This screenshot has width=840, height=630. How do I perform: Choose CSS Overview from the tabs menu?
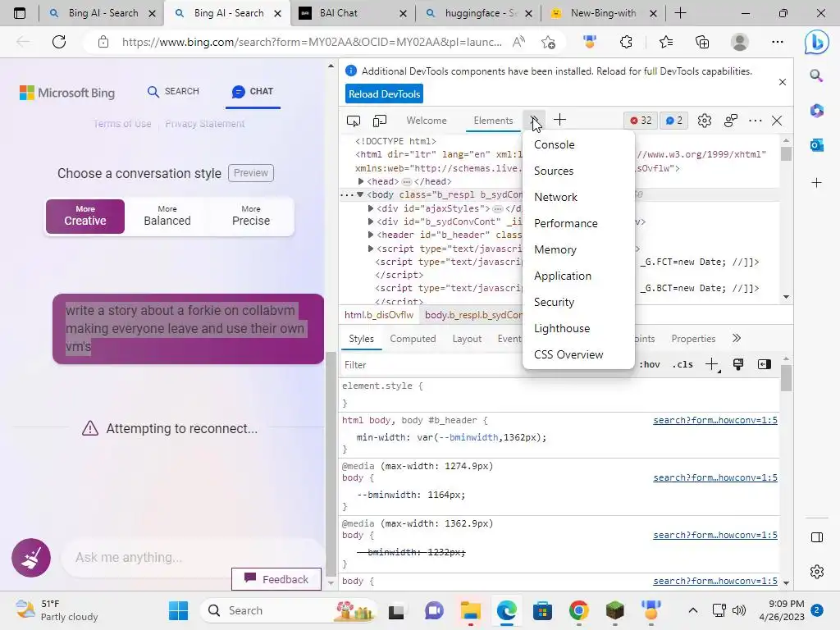[578, 354]
